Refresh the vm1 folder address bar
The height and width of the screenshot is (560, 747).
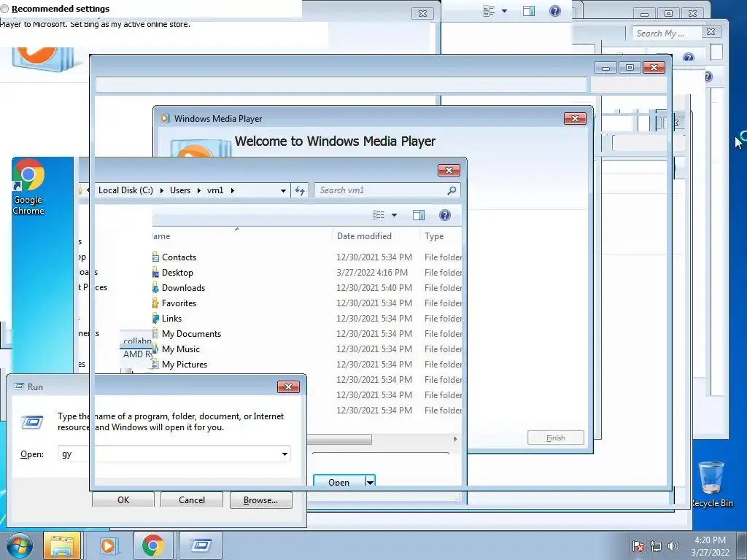point(300,190)
